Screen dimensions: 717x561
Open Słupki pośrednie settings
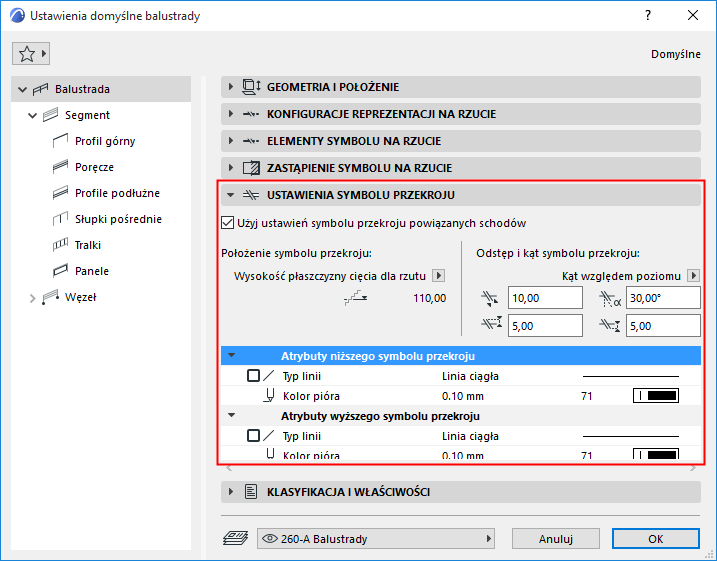118,219
